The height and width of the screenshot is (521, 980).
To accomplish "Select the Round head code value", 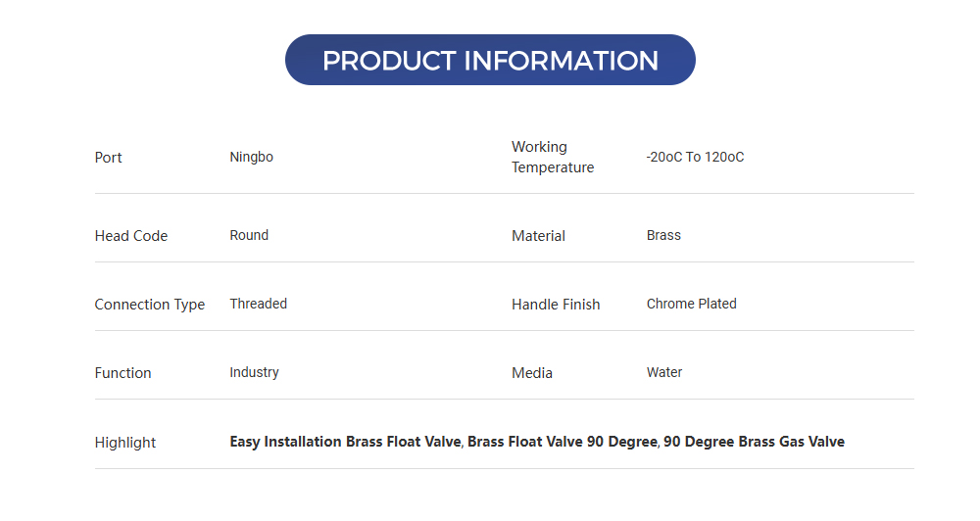I will [249, 235].
